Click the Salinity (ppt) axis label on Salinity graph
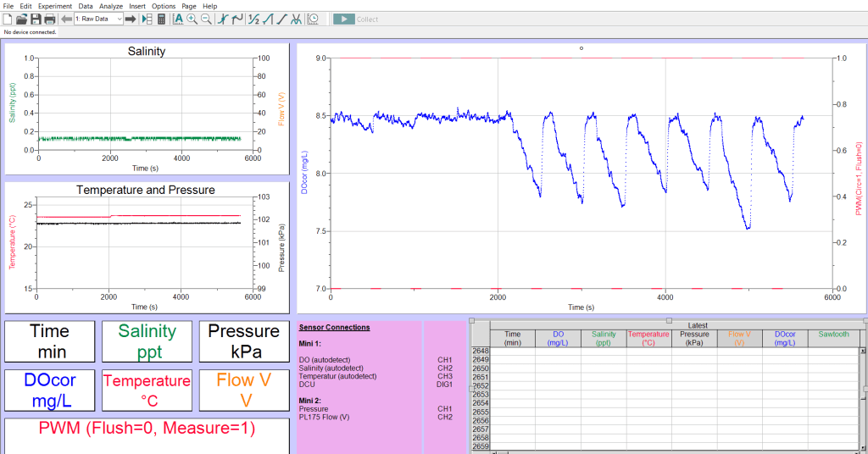 [13, 103]
